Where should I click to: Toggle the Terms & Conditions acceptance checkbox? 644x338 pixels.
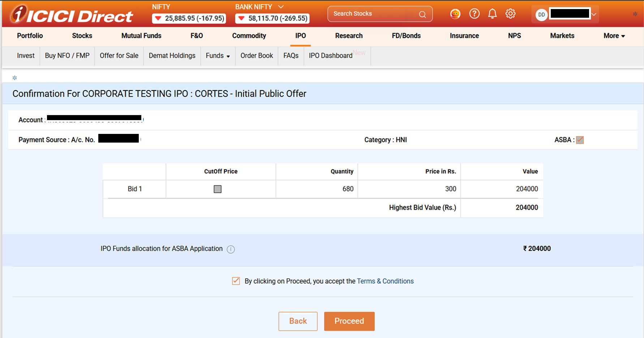click(236, 281)
